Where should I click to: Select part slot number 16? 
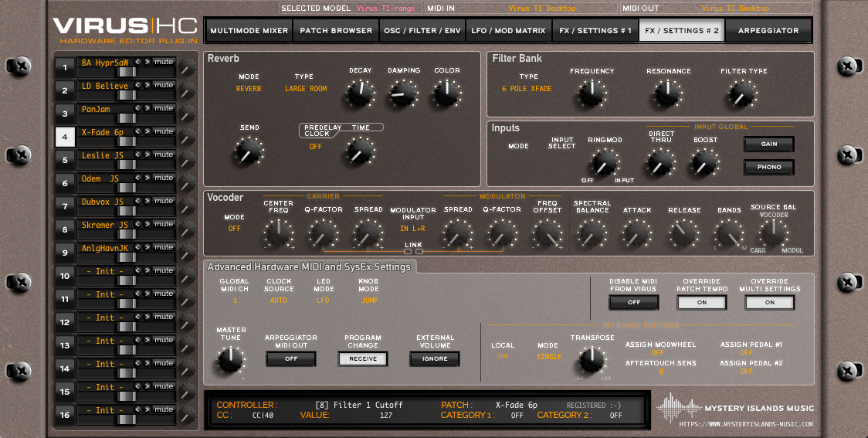[65, 415]
